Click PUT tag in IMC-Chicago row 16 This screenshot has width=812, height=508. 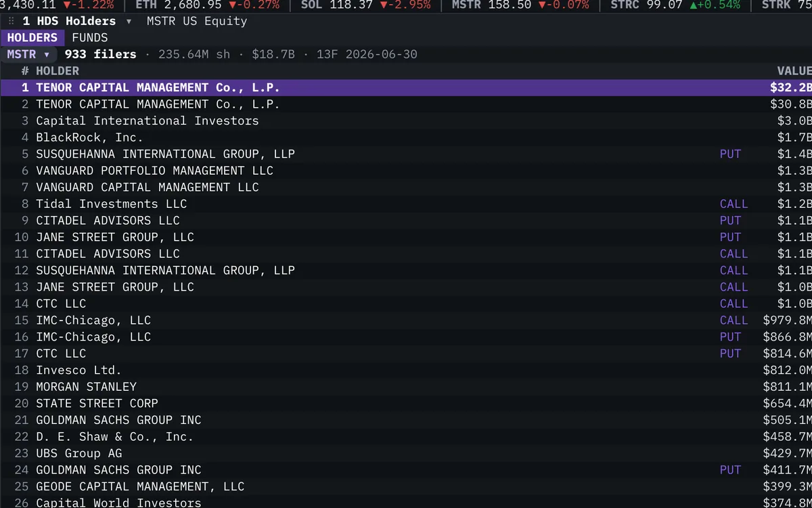(x=730, y=337)
